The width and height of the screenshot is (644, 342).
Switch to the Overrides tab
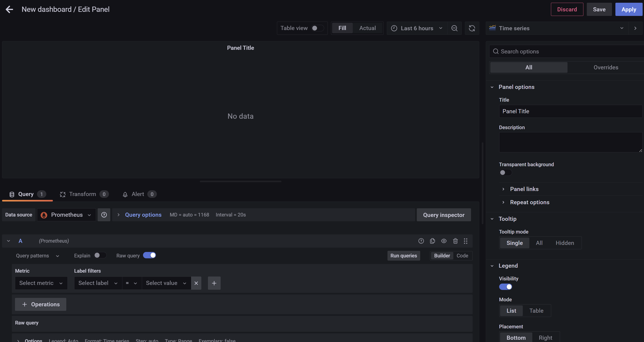coord(605,67)
